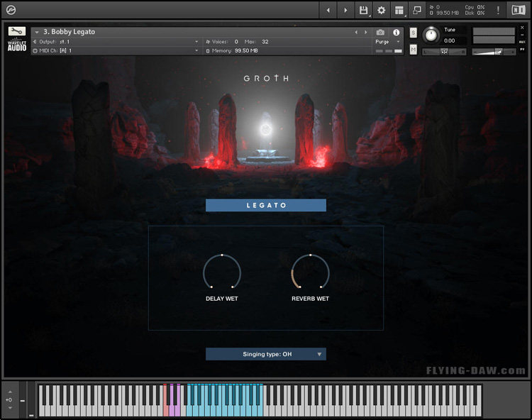Mute the instrument with the M button

pyautogui.click(x=413, y=50)
